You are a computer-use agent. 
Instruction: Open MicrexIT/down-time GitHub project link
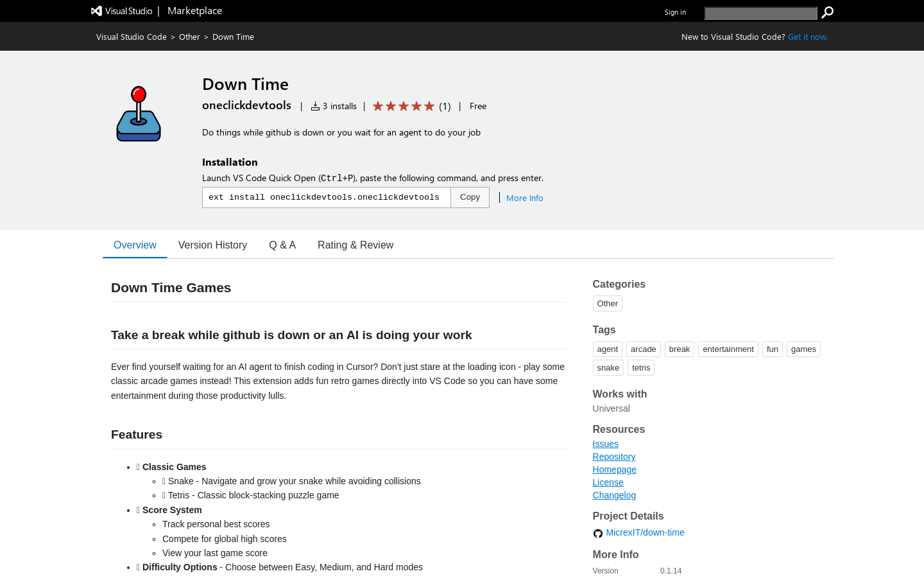[645, 532]
